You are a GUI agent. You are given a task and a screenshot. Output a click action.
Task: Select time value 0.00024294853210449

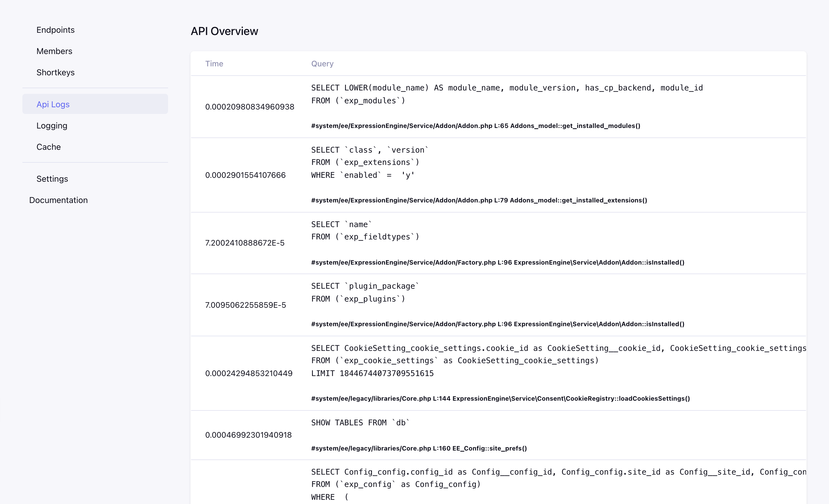pos(249,373)
